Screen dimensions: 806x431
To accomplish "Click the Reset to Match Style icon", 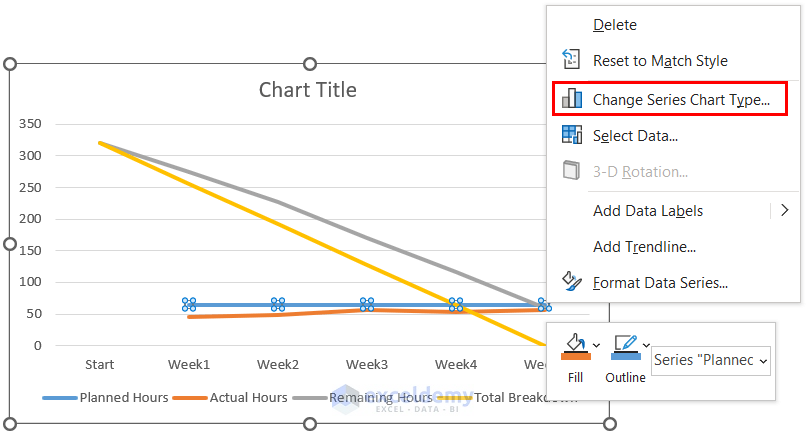I will click(x=572, y=60).
